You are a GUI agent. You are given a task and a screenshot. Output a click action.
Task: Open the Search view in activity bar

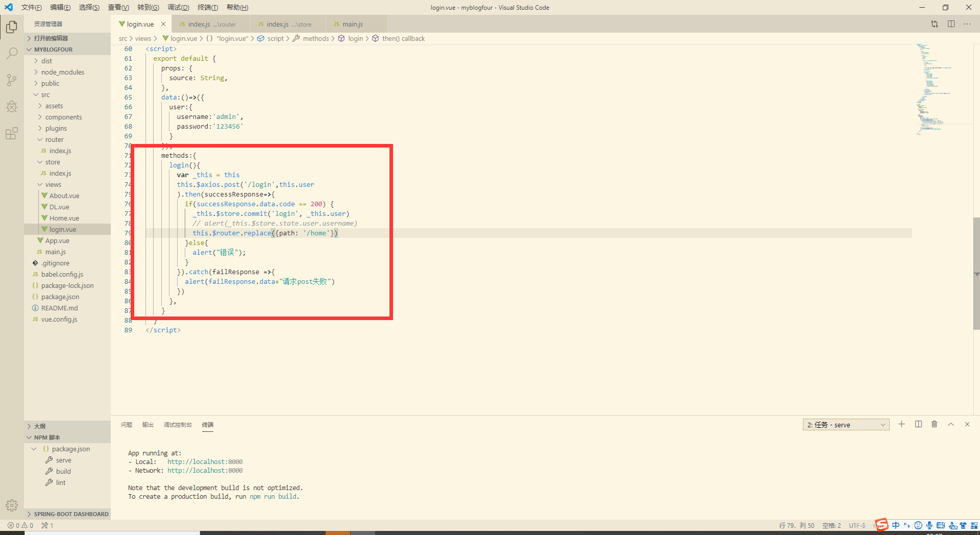tap(12, 53)
